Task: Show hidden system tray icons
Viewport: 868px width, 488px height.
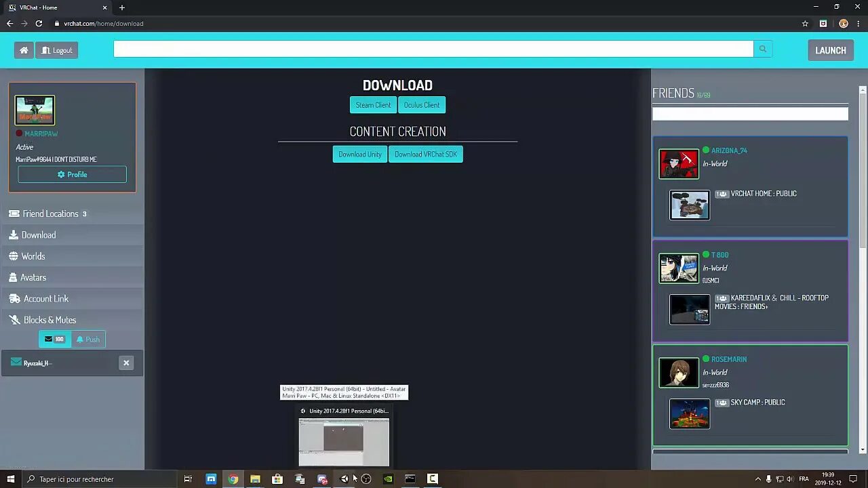Action: click(758, 479)
